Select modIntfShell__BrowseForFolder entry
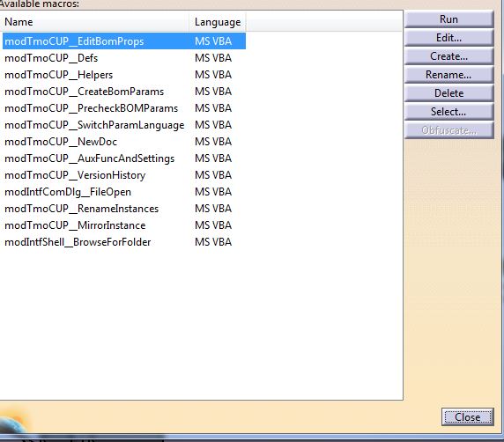This screenshot has height=442, width=504. coord(124,242)
